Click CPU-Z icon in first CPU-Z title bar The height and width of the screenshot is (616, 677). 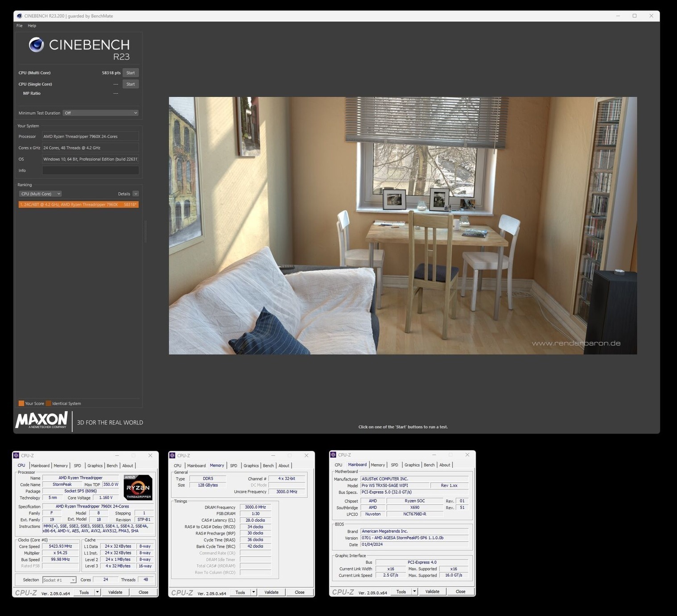16,455
